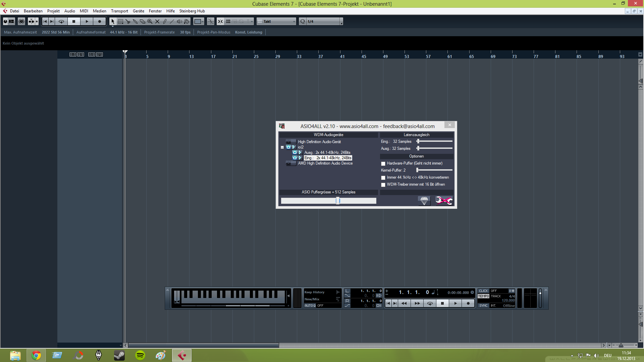Screen dimensions: 644x362
Task: Click Rewind in the transport panel
Action: tap(404, 303)
